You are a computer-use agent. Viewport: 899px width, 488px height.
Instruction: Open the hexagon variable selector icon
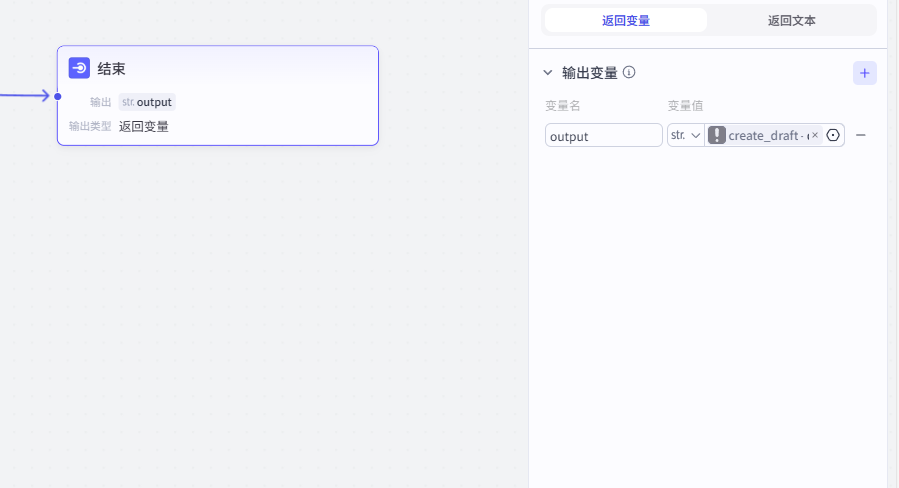click(x=833, y=136)
